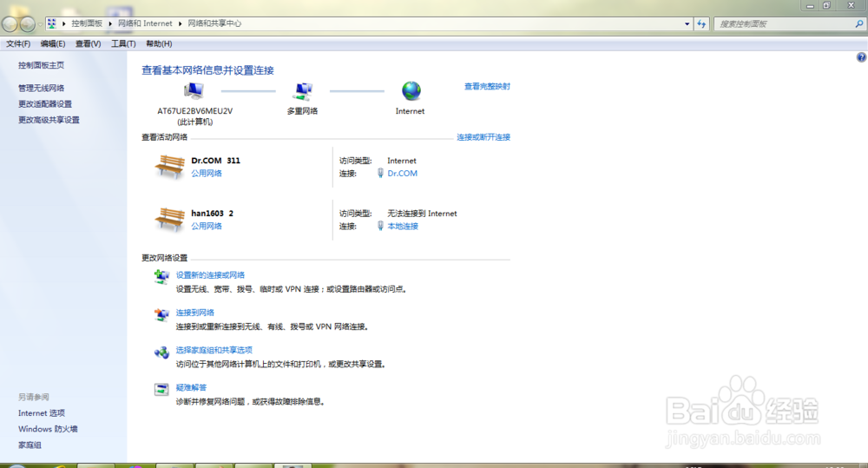Go to 控制面板主页 in sidebar
Viewport: 868px width, 468px height.
click(41, 65)
